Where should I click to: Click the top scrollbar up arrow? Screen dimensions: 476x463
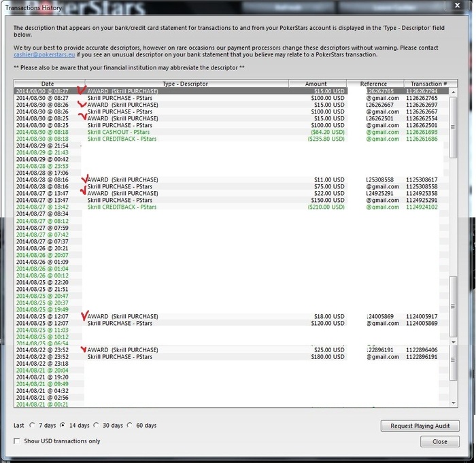pyautogui.click(x=454, y=92)
